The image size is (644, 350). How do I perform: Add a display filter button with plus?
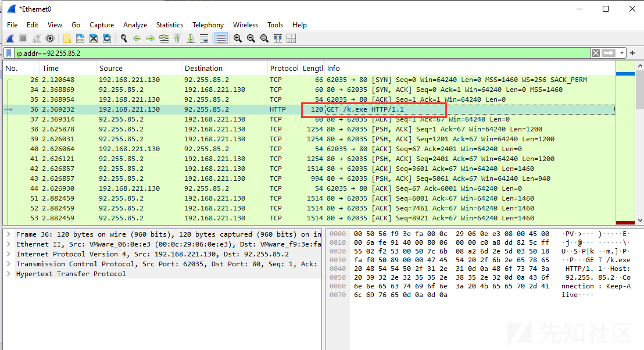pos(632,53)
